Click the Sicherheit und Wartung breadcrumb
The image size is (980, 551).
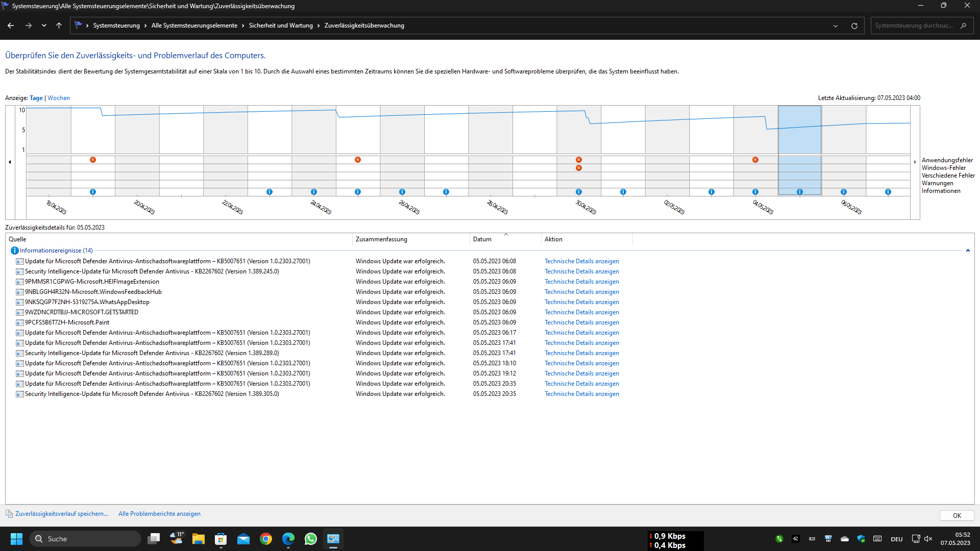click(x=281, y=26)
